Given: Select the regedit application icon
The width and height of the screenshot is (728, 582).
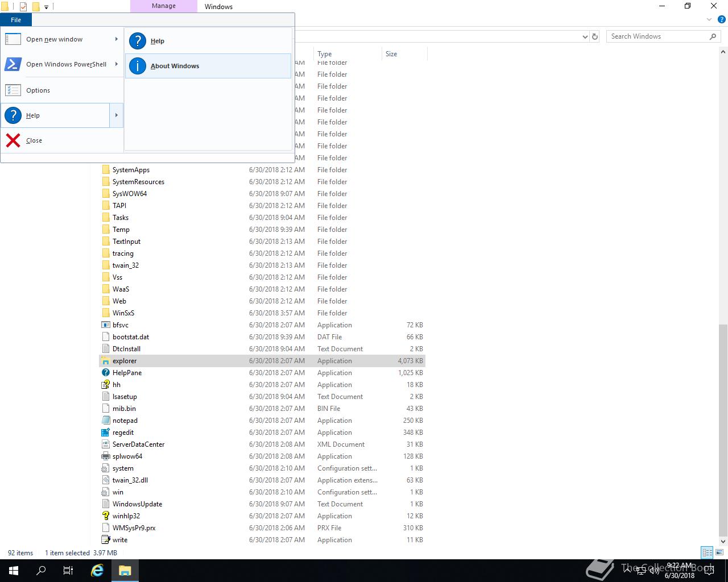Looking at the screenshot, I should (106, 433).
